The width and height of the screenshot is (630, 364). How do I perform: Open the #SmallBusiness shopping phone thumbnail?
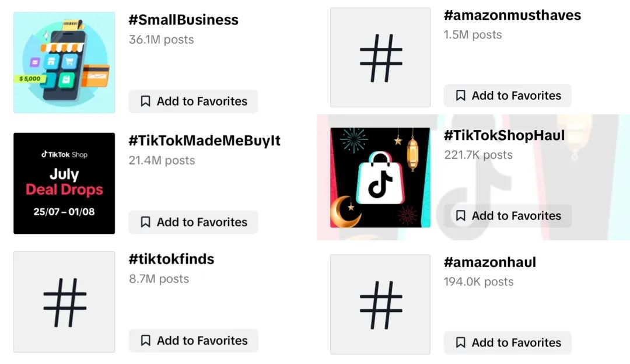(64, 62)
